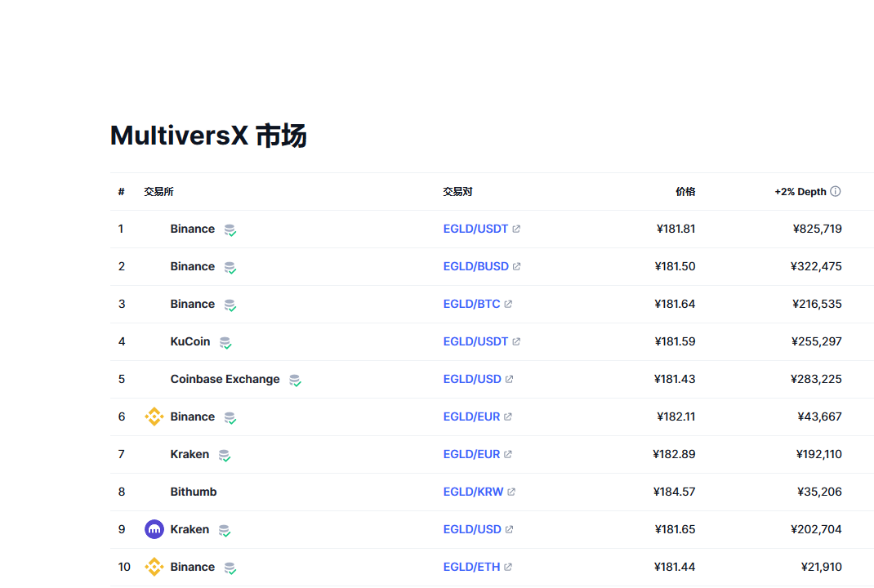Image resolution: width=874 pixels, height=588 pixels.
Task: Sort by the +2% Depth header
Action: point(800,192)
